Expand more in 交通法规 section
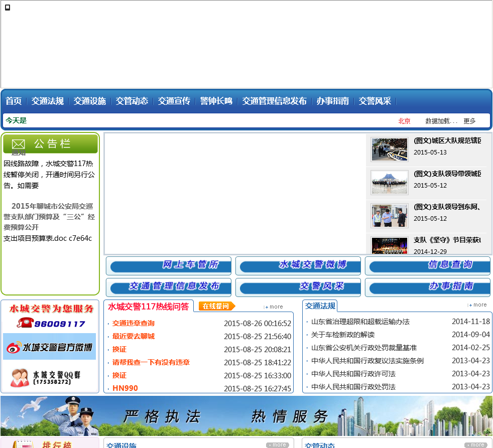This screenshot has height=448, width=493. click(x=478, y=305)
